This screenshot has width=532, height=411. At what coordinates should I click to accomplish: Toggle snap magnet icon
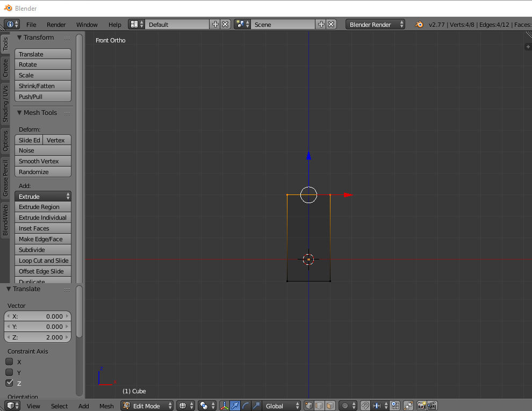(x=365, y=406)
